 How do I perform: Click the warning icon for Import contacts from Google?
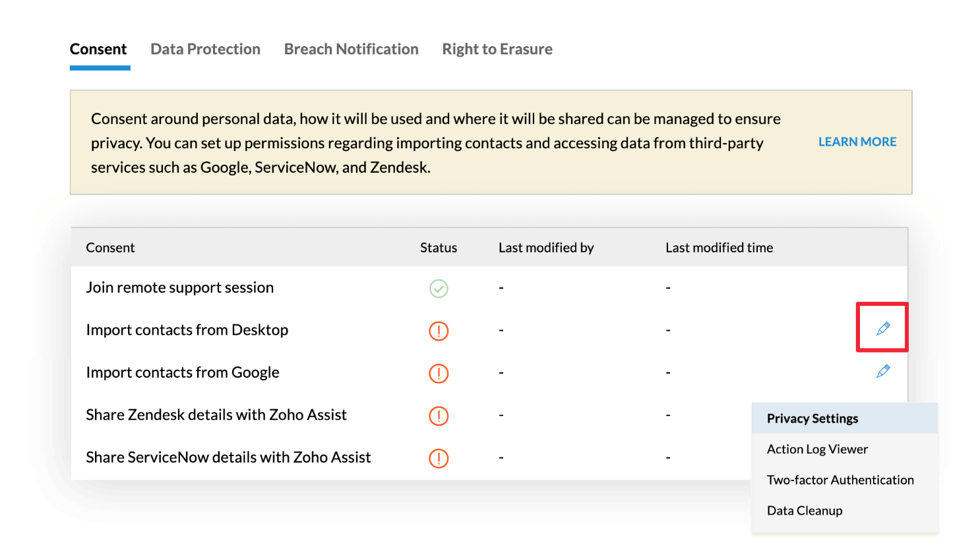439,373
